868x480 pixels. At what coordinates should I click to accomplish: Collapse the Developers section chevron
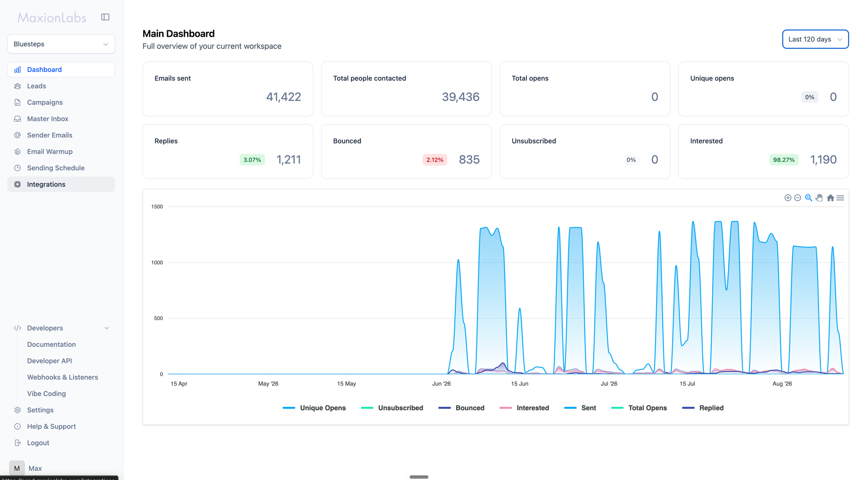coord(107,328)
